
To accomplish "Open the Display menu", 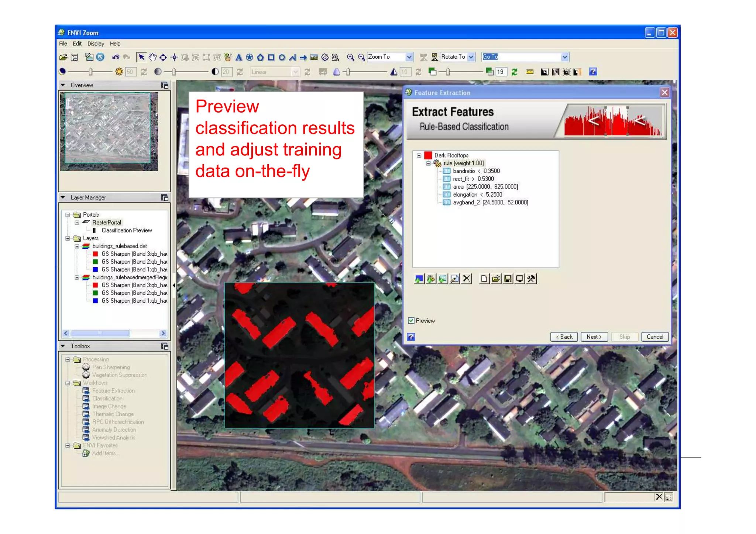I will point(96,44).
